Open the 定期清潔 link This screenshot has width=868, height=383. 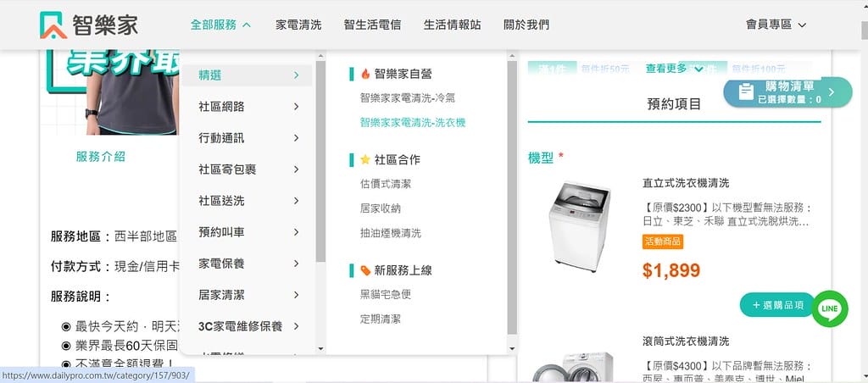pyautogui.click(x=381, y=319)
